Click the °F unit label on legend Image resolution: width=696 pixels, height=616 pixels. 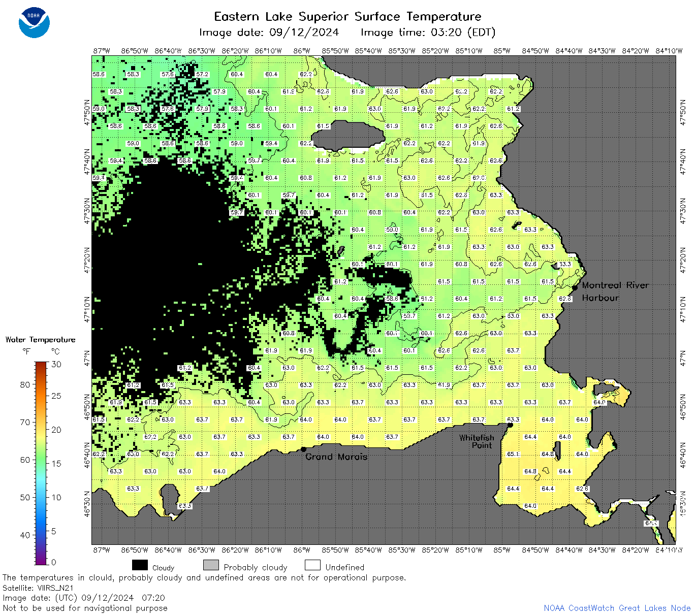click(x=26, y=351)
